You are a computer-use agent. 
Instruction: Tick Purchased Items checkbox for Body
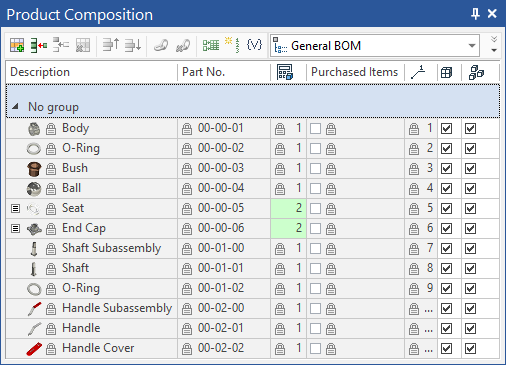pyautogui.click(x=315, y=129)
